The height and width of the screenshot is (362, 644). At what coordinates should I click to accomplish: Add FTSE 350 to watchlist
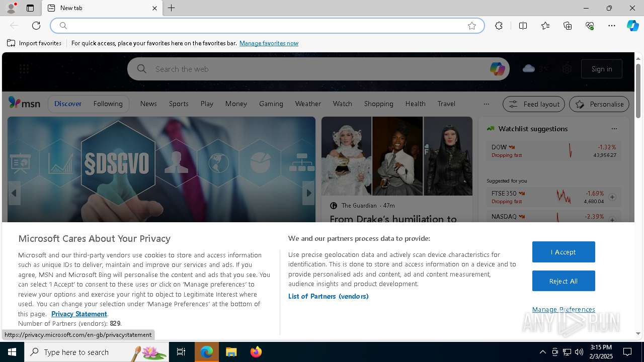(x=612, y=197)
